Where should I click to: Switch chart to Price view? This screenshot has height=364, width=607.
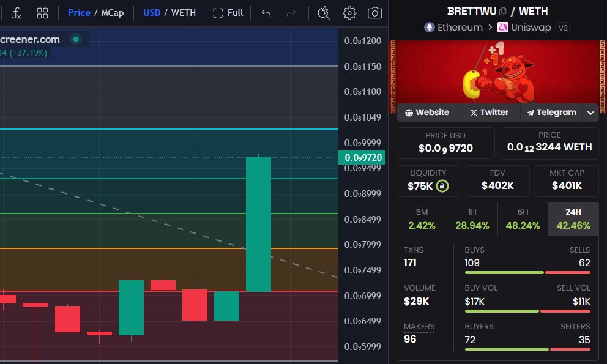pyautogui.click(x=79, y=13)
